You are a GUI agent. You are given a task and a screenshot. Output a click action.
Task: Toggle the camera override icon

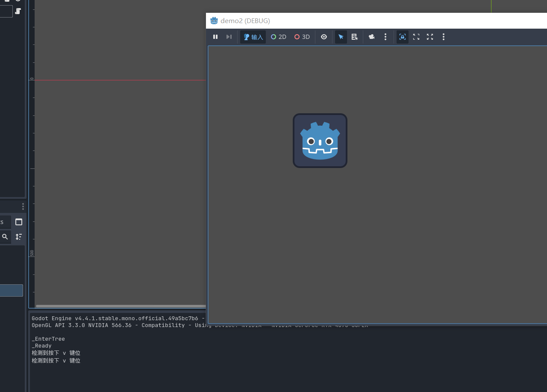pos(372,37)
